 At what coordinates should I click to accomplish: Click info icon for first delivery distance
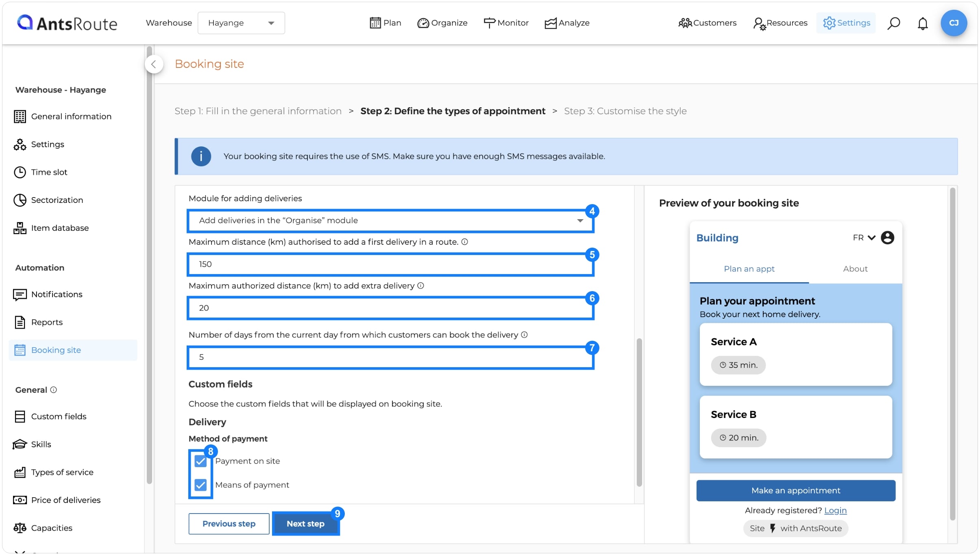coord(464,242)
